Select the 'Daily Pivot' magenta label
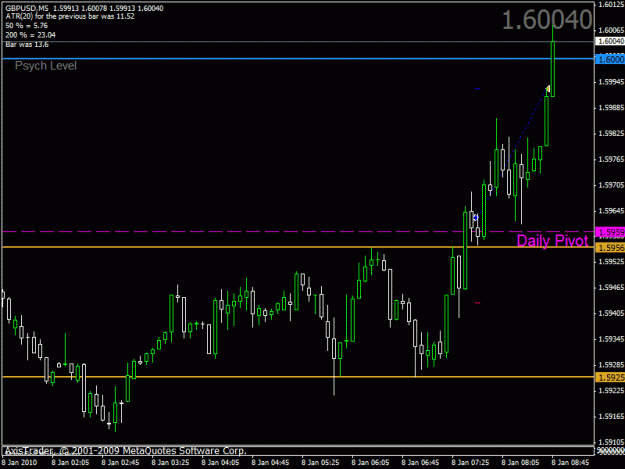This screenshot has width=625, height=469. [552, 240]
